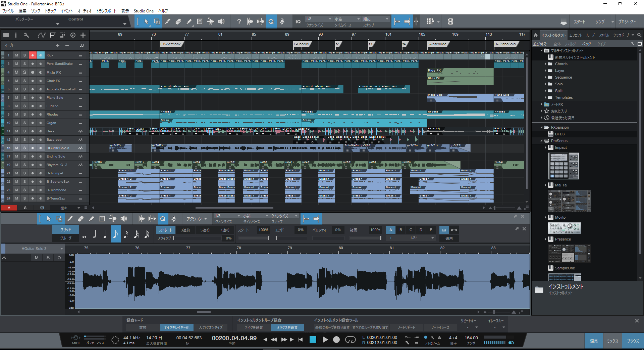Expand the Templates folder in browser
Screen dimensions: 644x350
(x=546, y=97)
